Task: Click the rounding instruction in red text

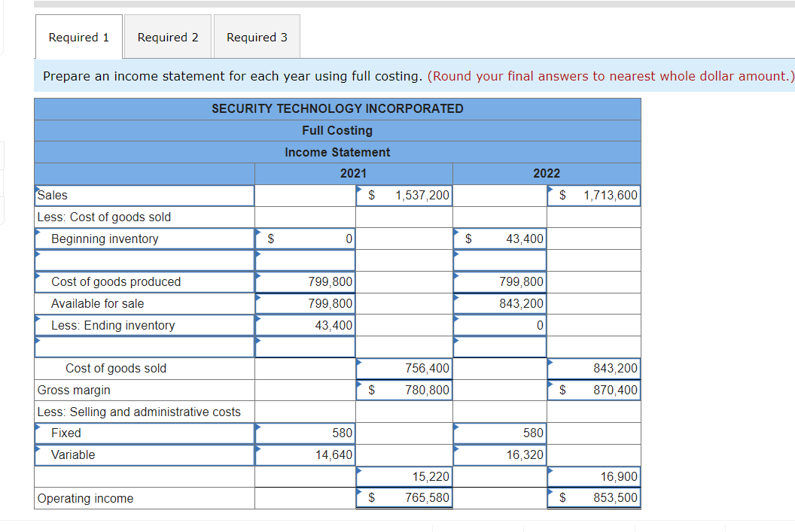Action: (x=611, y=76)
